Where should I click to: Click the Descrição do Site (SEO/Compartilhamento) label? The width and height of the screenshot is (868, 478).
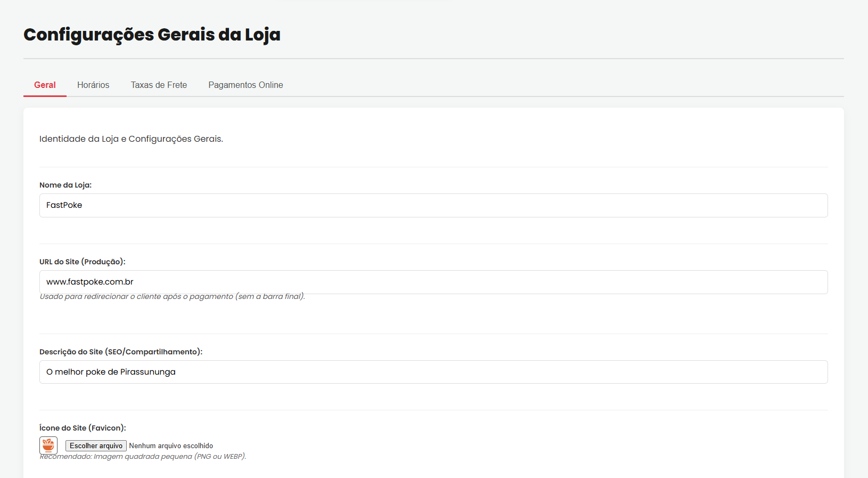click(121, 352)
